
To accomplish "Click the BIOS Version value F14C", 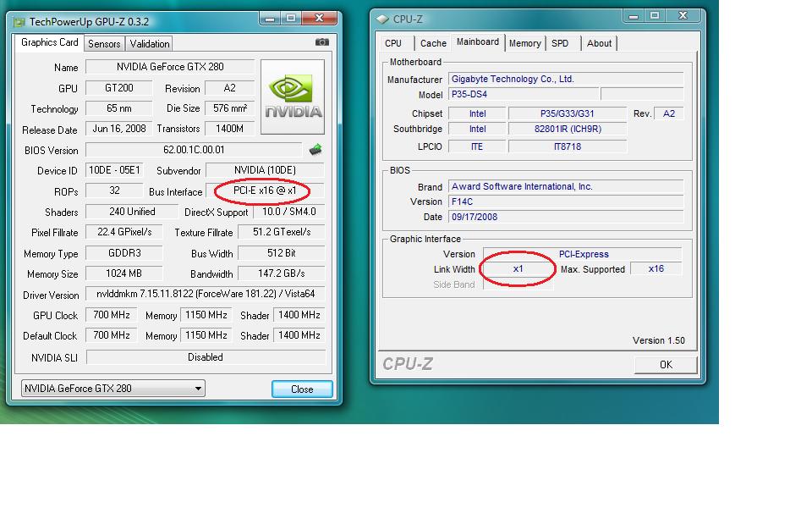I will click(x=566, y=202).
